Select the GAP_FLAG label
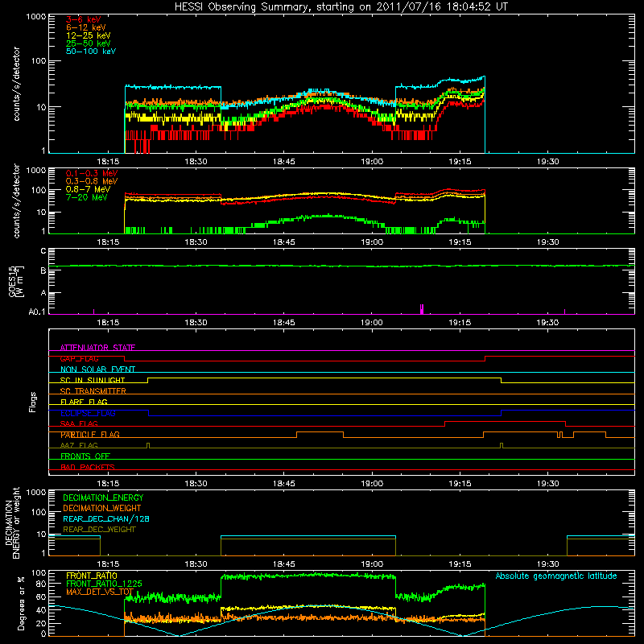This screenshot has height=644, width=644. click(x=79, y=358)
